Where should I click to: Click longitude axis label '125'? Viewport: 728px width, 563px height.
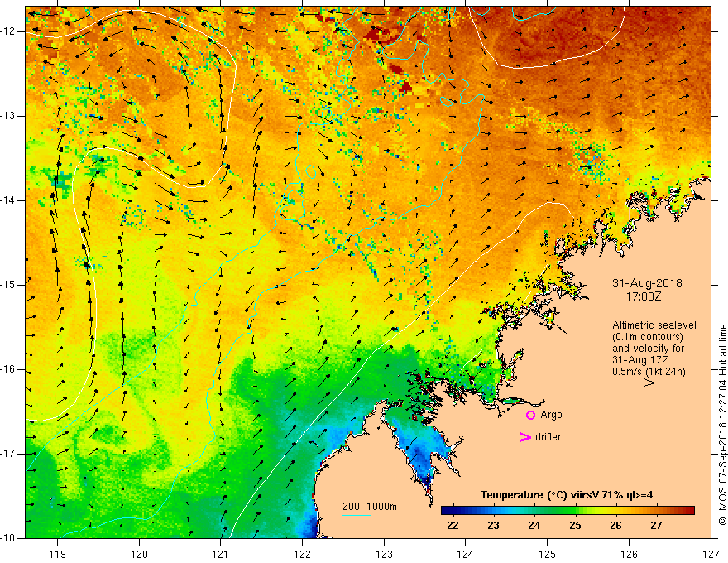pos(548,554)
